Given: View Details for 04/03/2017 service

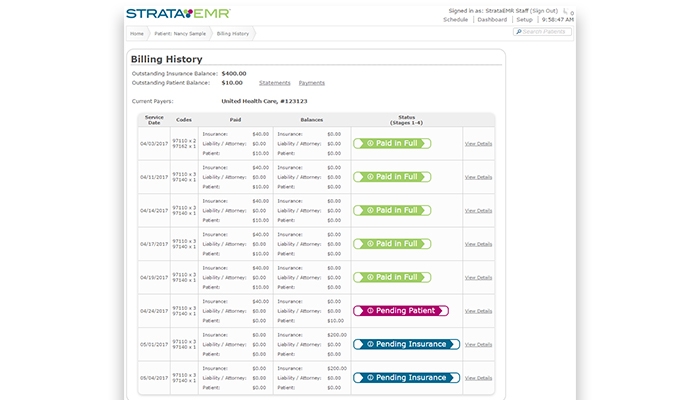Looking at the screenshot, I should 478,144.
